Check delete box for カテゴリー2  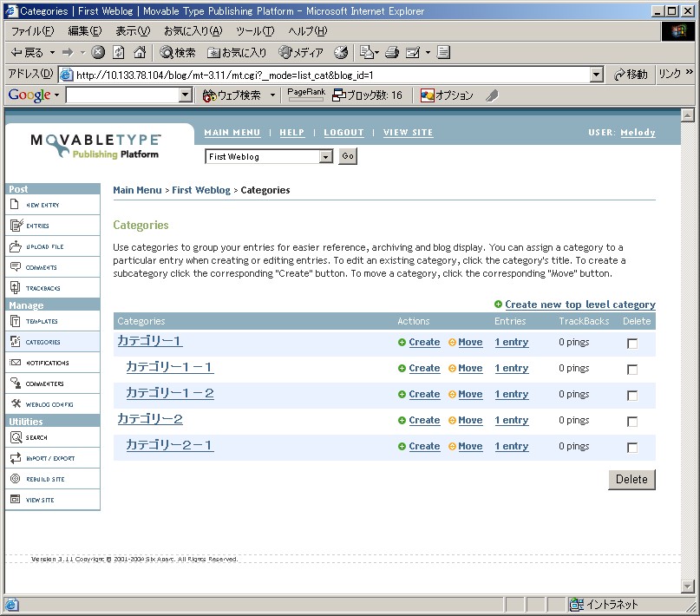[632, 422]
